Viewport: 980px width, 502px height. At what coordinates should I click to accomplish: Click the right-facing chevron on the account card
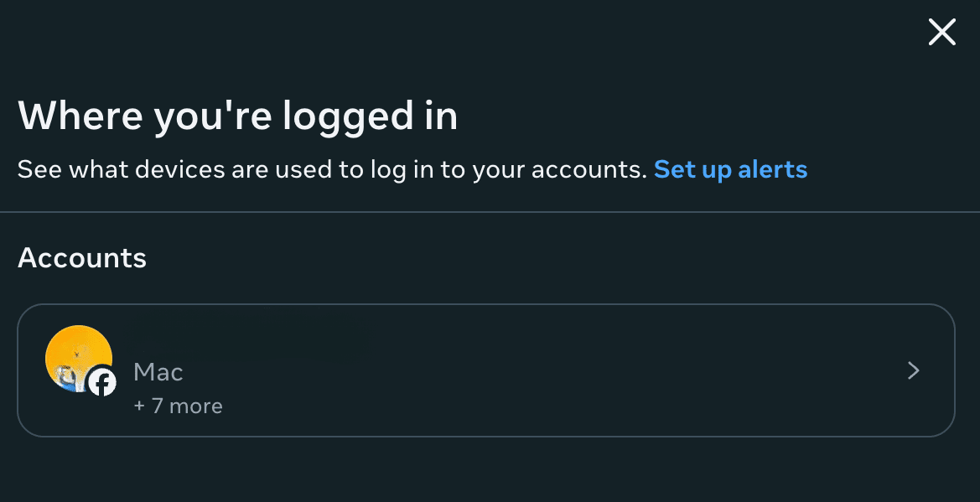pos(913,370)
